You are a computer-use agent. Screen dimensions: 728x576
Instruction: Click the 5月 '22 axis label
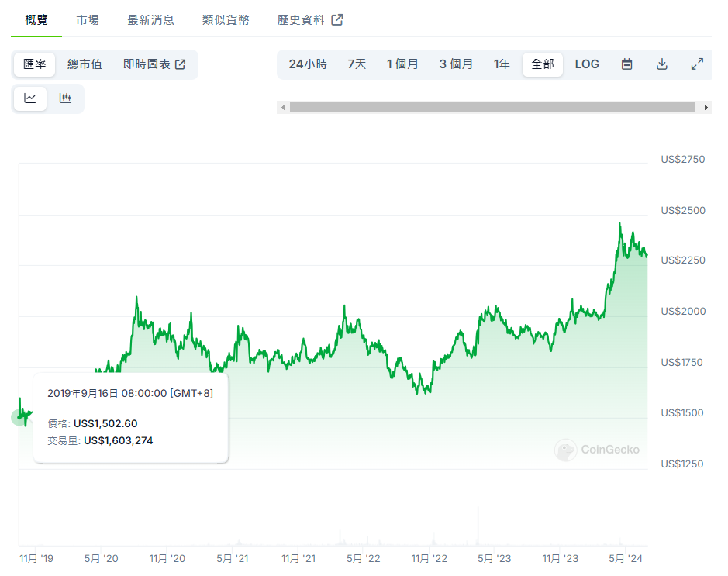[x=364, y=558]
